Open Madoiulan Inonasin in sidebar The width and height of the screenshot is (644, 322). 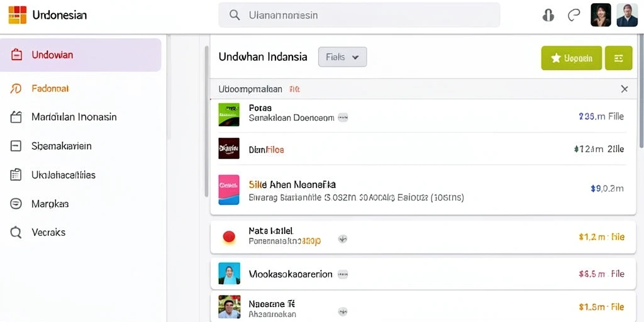click(x=74, y=117)
